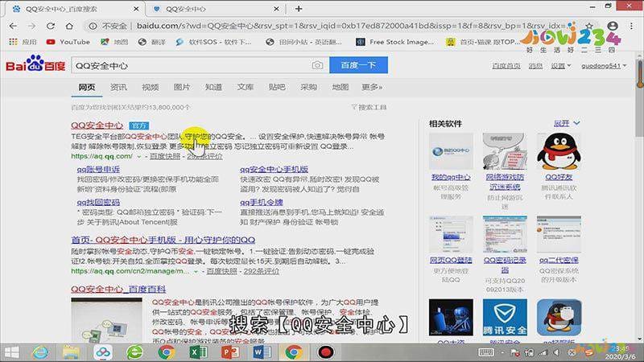Open the 网页QQ登陆 software link
The height and width of the screenshot is (362, 644).
pos(451,260)
